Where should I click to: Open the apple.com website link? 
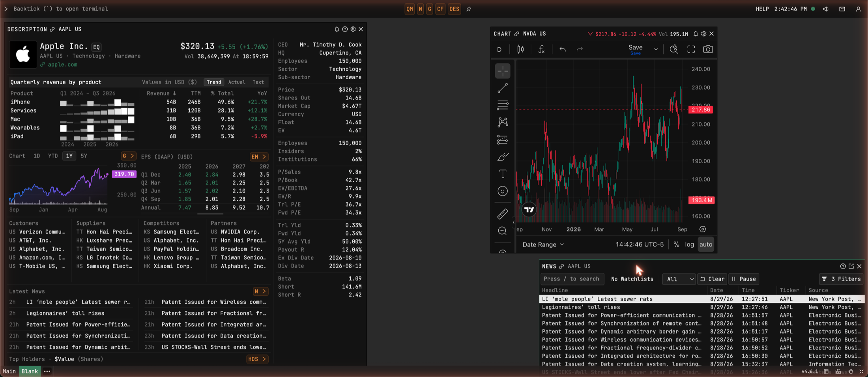[x=62, y=65]
